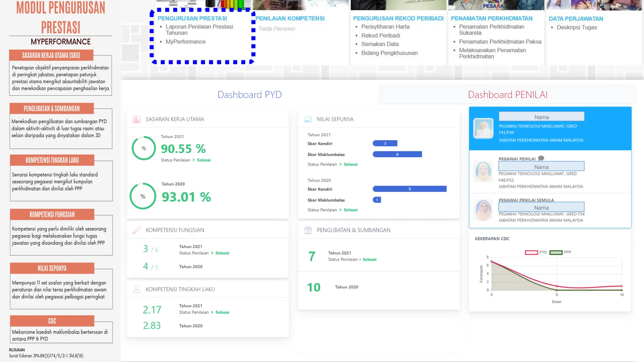Viewport: 644px width, 362px height.
Task: Switch to Dashboard PENILAI tab
Action: (x=508, y=95)
